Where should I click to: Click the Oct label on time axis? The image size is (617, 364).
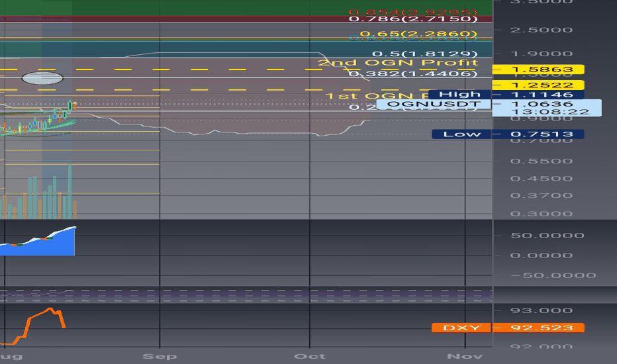310,357
